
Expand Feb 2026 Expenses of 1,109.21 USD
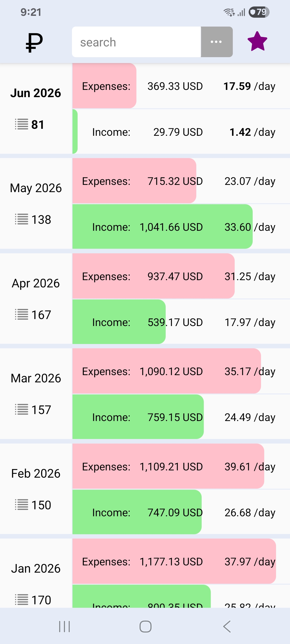click(181, 466)
